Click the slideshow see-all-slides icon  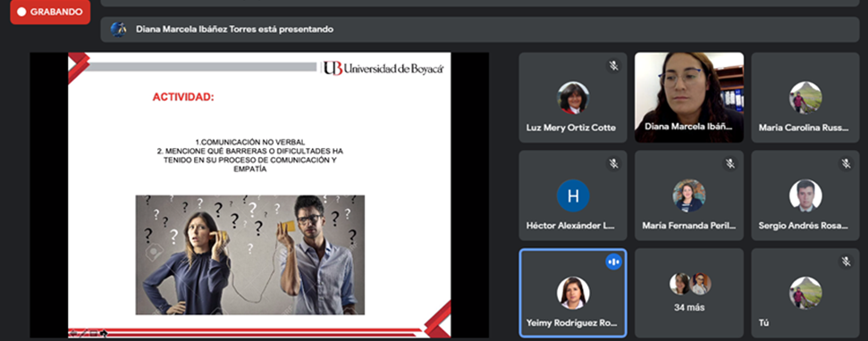pos(94,333)
